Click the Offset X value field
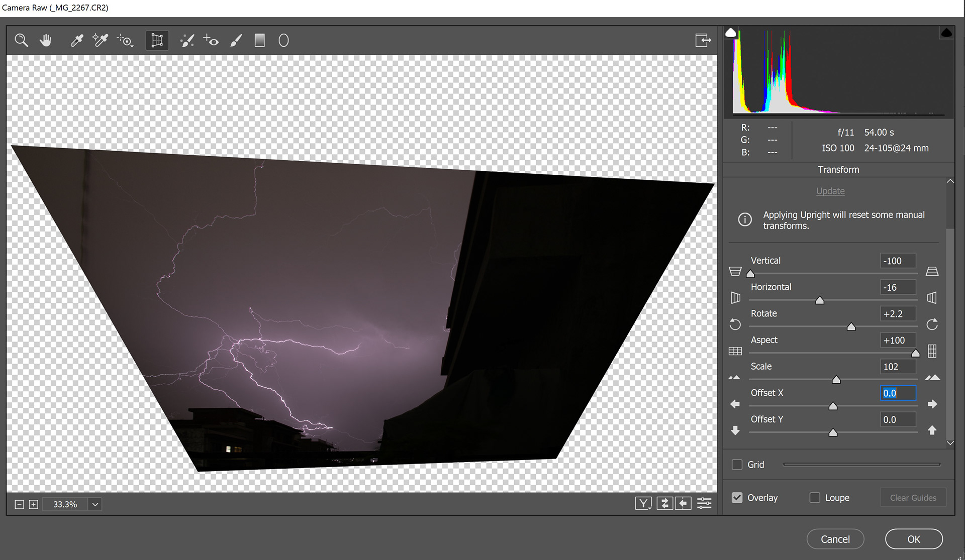The width and height of the screenshot is (965, 560). [898, 393]
